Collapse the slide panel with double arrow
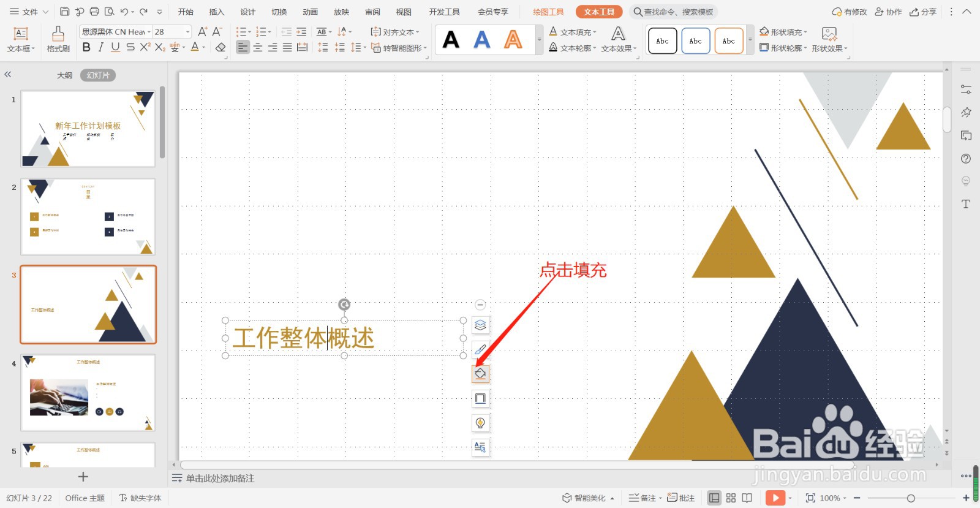 coord(8,75)
